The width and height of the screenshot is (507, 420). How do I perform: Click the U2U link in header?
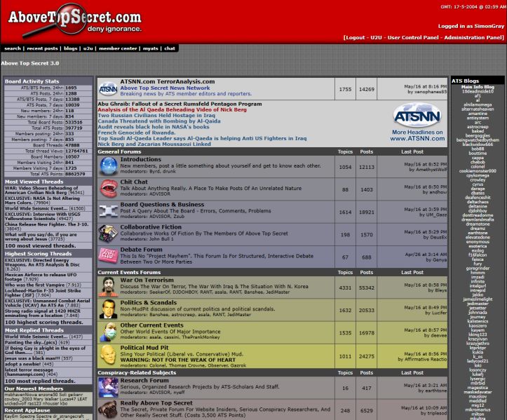point(376,37)
